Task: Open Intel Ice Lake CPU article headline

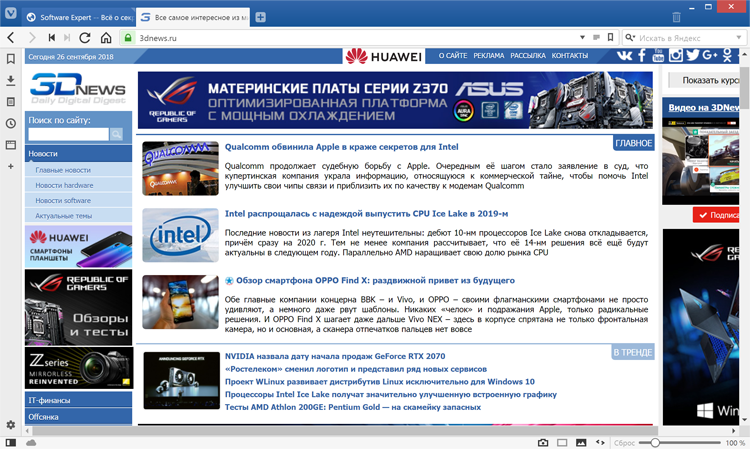Action: click(x=366, y=214)
